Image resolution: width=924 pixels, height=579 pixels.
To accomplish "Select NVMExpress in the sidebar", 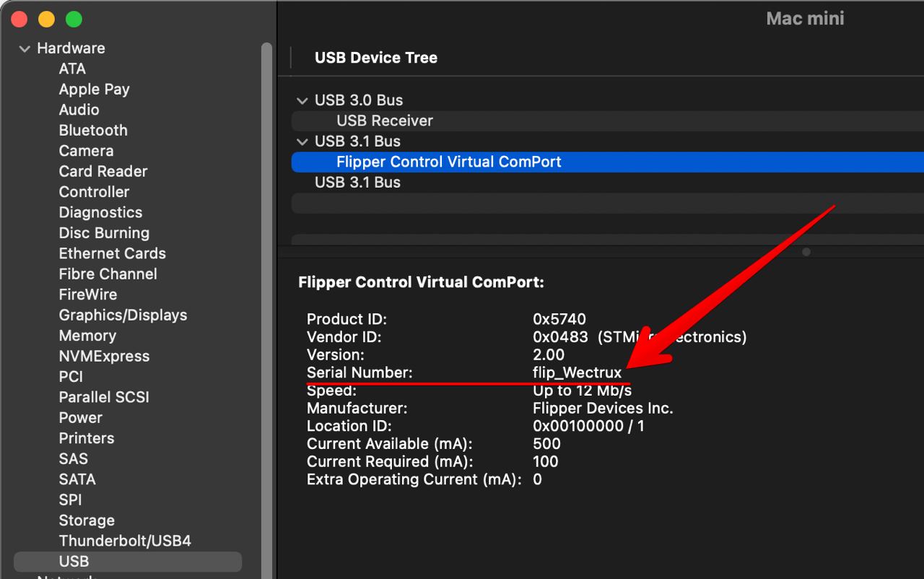I will 104,357.
